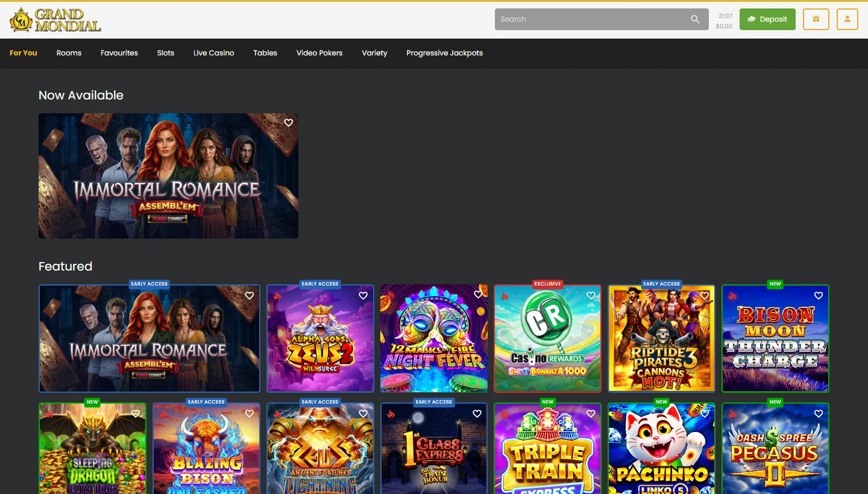Image resolution: width=868 pixels, height=494 pixels.
Task: Launch Riptide Pirates 3 Cannons Hot
Action: 661,339
